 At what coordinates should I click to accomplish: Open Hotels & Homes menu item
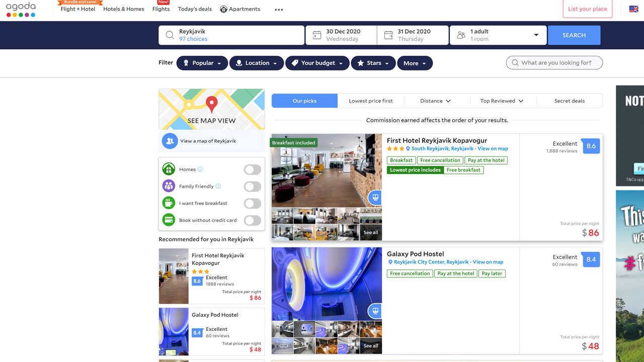[x=124, y=9]
